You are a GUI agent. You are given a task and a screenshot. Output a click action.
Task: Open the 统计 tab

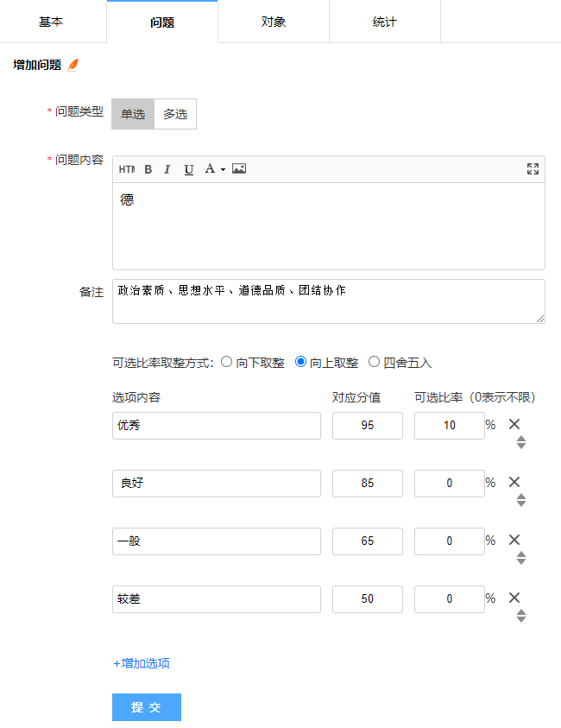[385, 22]
